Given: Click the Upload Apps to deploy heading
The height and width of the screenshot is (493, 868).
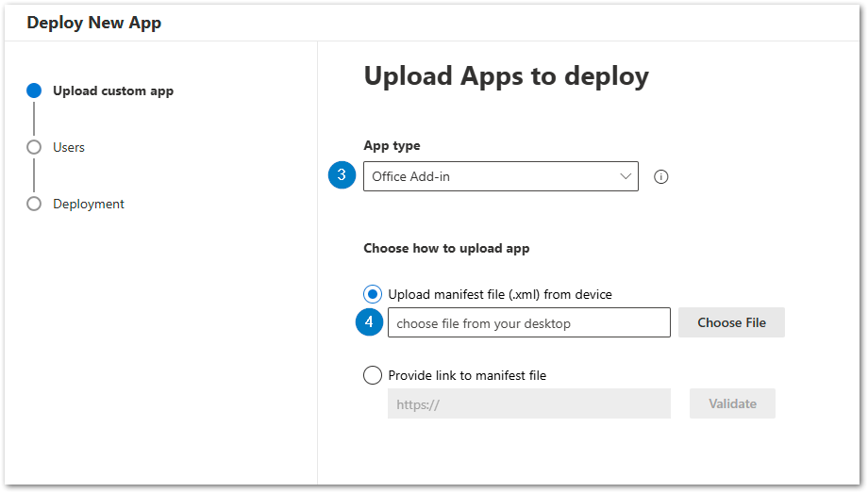Looking at the screenshot, I should tap(506, 75).
